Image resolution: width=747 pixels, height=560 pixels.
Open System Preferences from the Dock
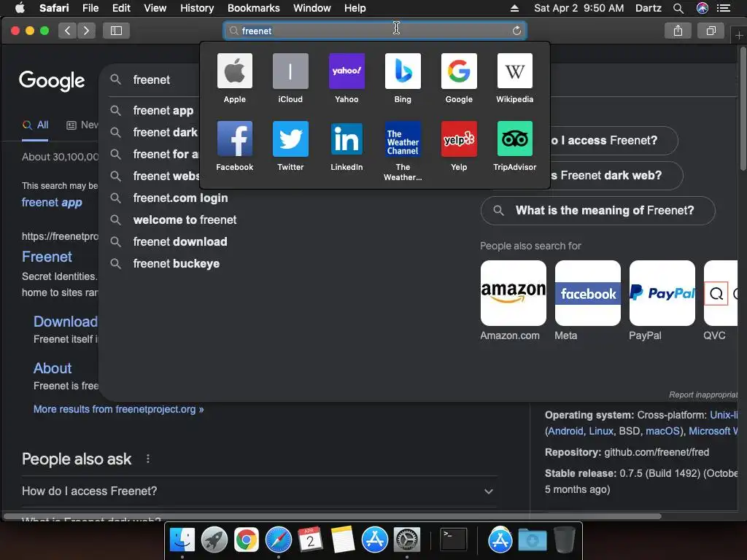click(x=406, y=540)
